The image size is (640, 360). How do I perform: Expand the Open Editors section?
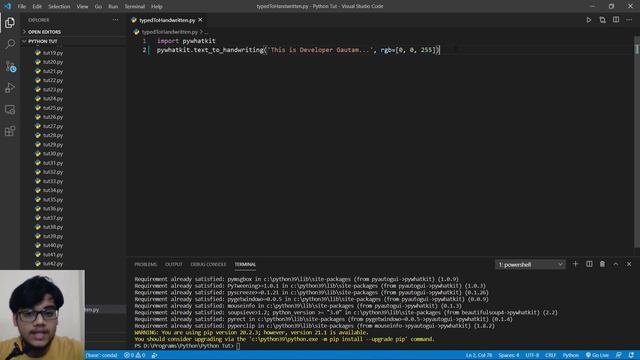coord(44,32)
